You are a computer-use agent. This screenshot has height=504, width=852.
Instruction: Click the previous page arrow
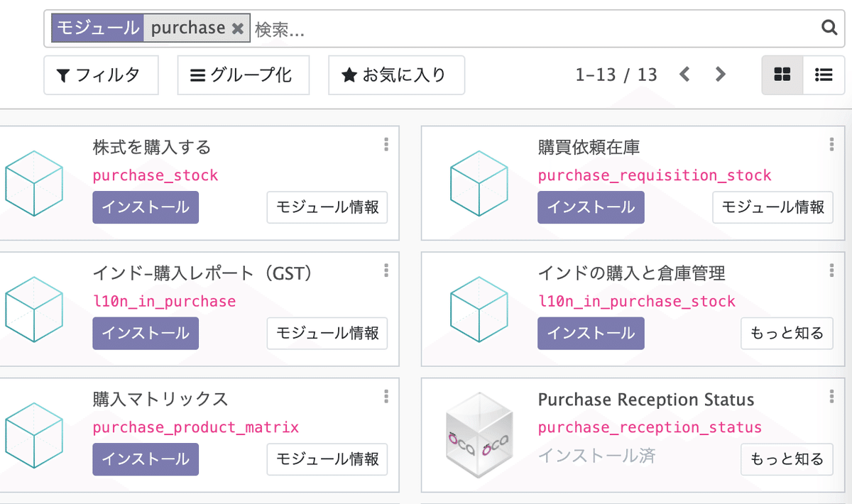[684, 74]
